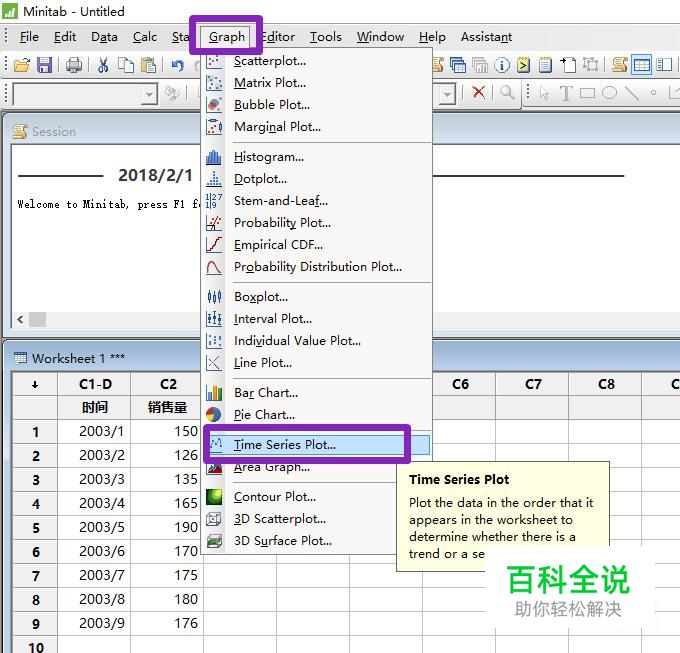Open the Help menu

432,37
